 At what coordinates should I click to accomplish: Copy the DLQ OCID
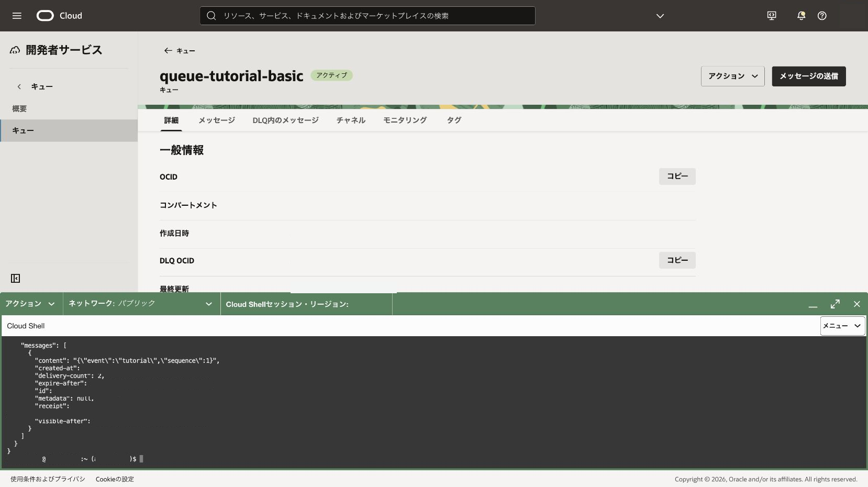(x=677, y=260)
